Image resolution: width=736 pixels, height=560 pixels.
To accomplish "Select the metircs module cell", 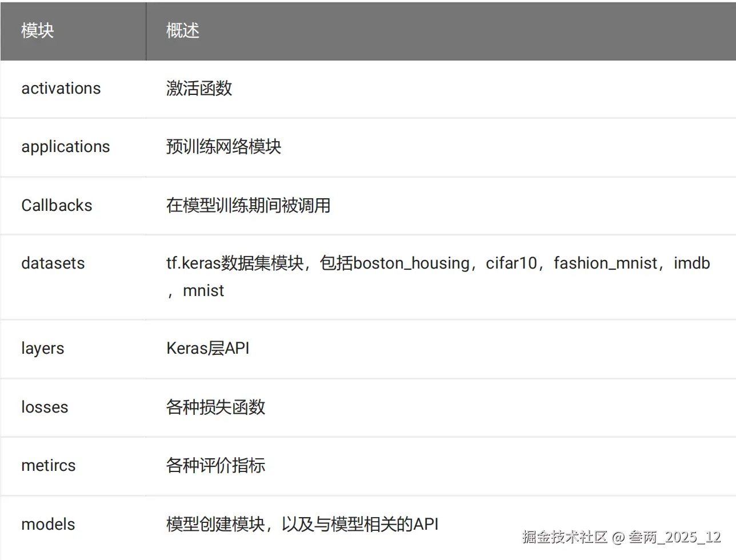I will [x=49, y=466].
